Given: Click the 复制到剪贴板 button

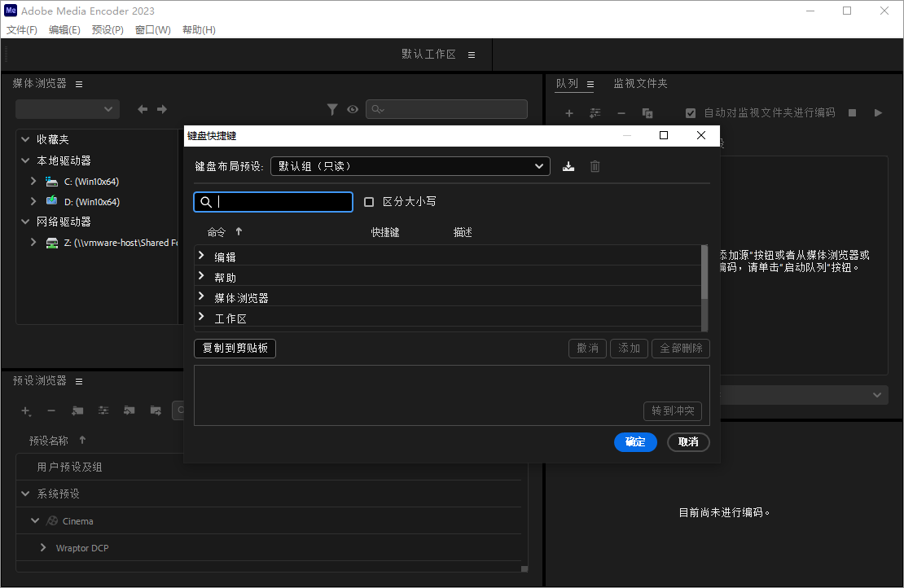Looking at the screenshot, I should 235,348.
